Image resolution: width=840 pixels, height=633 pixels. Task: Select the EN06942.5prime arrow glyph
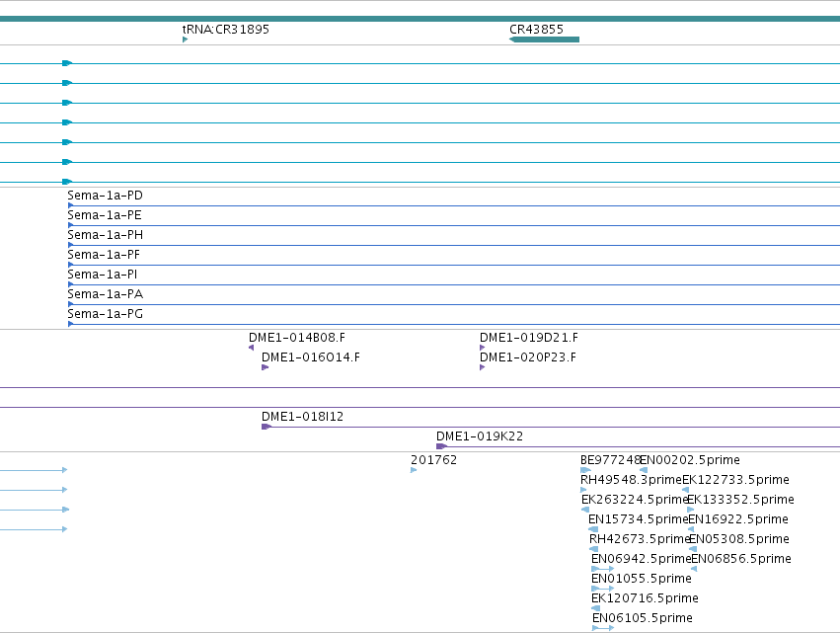(603, 569)
